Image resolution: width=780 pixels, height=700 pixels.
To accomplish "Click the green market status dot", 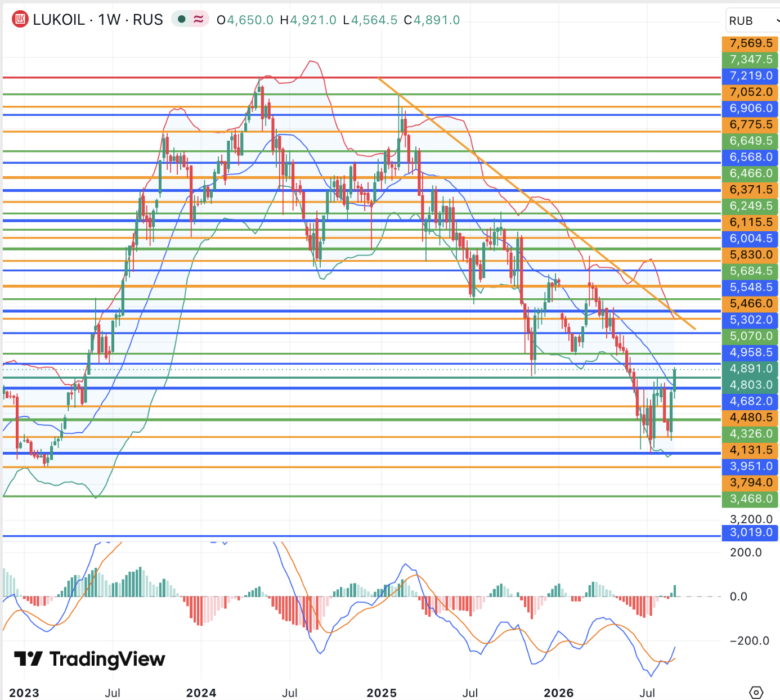I will (181, 20).
